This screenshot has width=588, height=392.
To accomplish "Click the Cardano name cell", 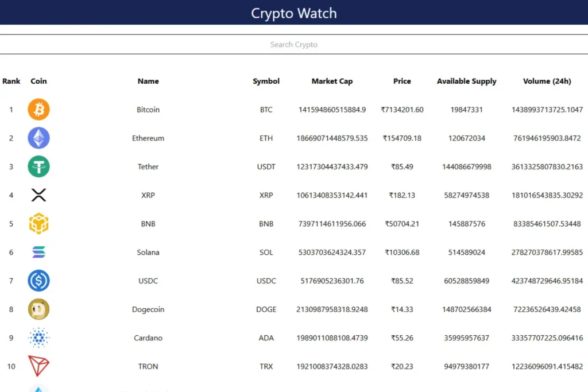I will click(148, 337).
